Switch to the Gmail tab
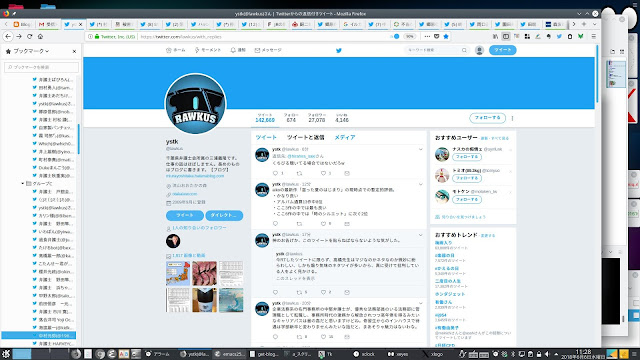 tap(48, 24)
